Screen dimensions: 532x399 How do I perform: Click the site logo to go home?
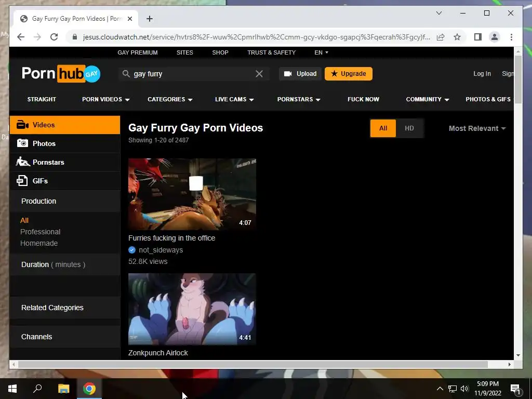click(x=61, y=74)
